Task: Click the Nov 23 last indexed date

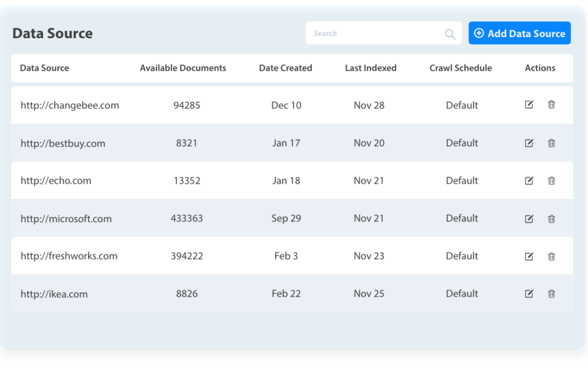Action: pos(369,256)
